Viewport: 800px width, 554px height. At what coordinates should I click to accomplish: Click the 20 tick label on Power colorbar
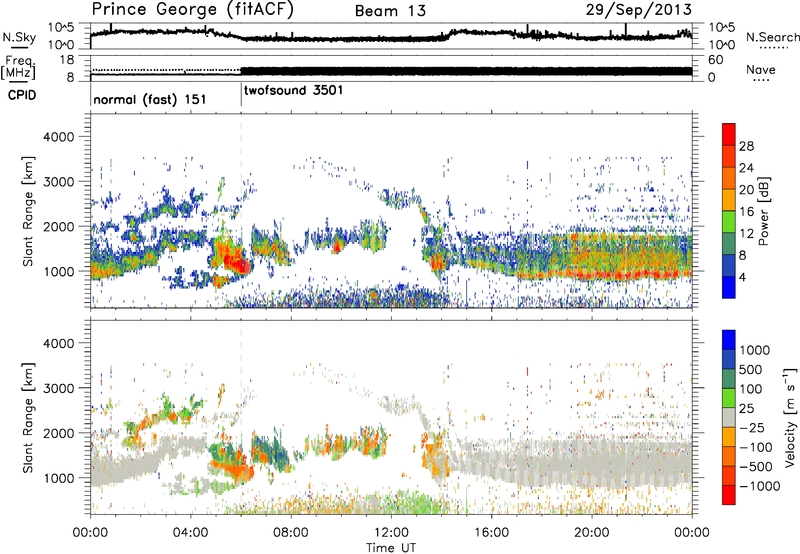[746, 190]
